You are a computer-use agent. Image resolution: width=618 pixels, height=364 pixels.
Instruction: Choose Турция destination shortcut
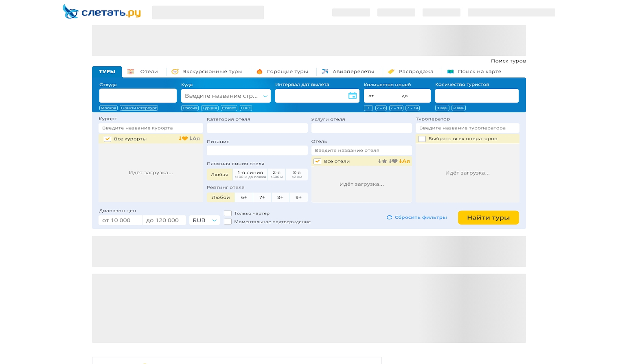[210, 108]
